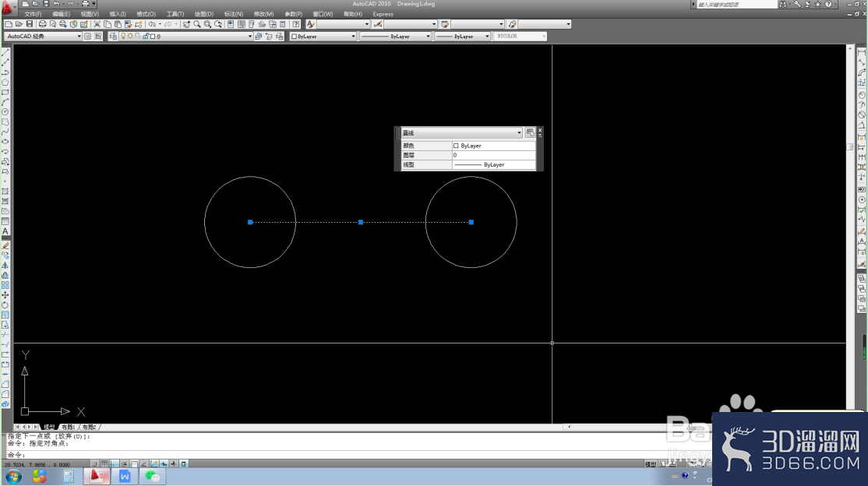Close the quick properties panel
This screenshot has height=486, width=868.
[x=540, y=130]
